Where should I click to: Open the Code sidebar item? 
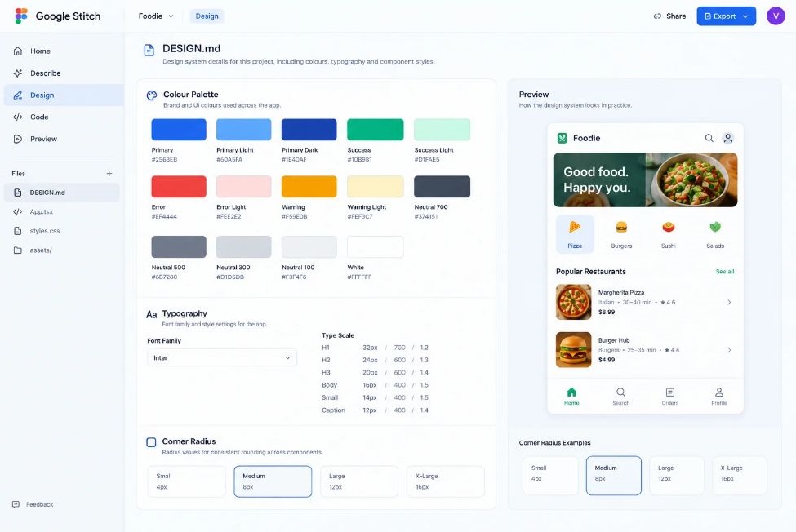64,117
